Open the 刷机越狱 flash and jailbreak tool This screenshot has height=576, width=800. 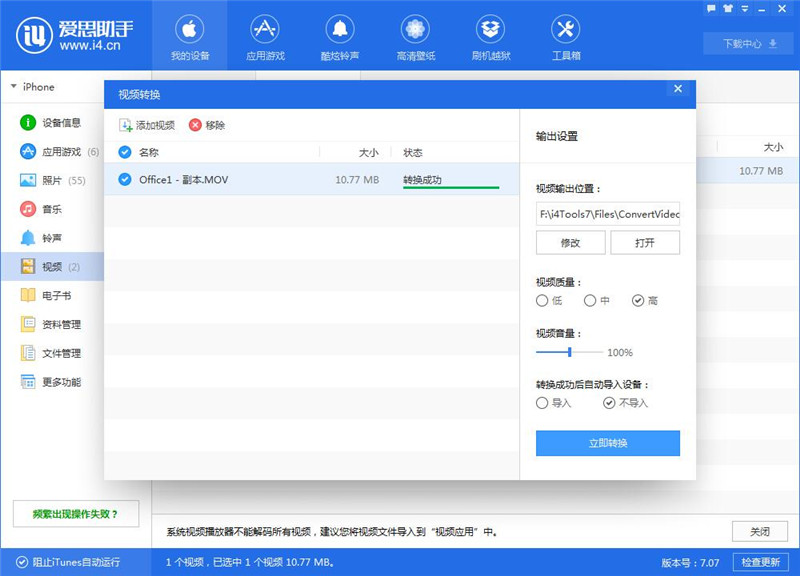(x=489, y=37)
